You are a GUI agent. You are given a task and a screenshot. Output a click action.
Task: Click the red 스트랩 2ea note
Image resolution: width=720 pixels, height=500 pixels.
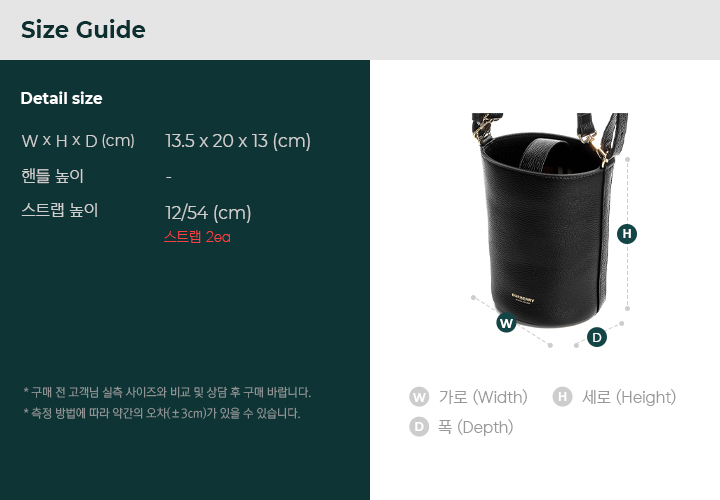coord(197,236)
